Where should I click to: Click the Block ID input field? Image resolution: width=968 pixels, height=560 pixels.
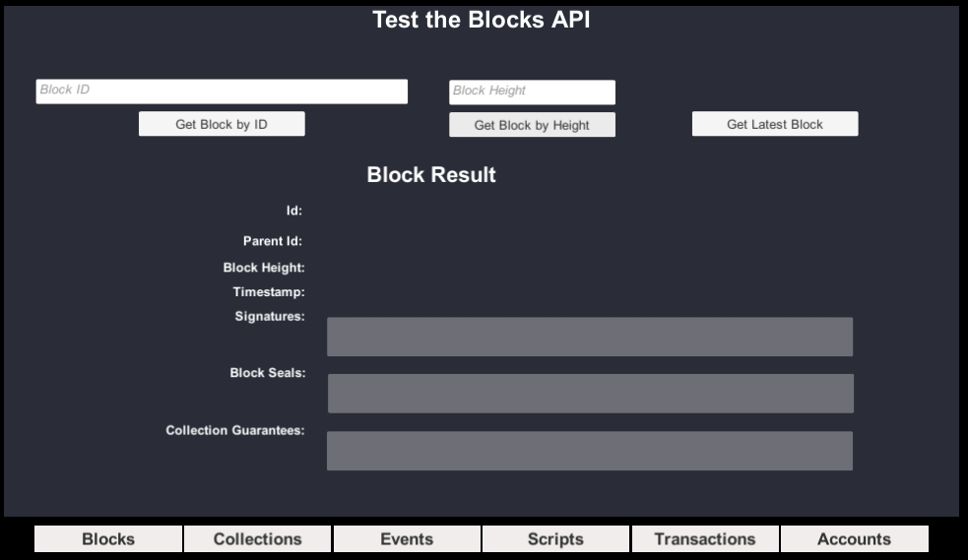(222, 92)
